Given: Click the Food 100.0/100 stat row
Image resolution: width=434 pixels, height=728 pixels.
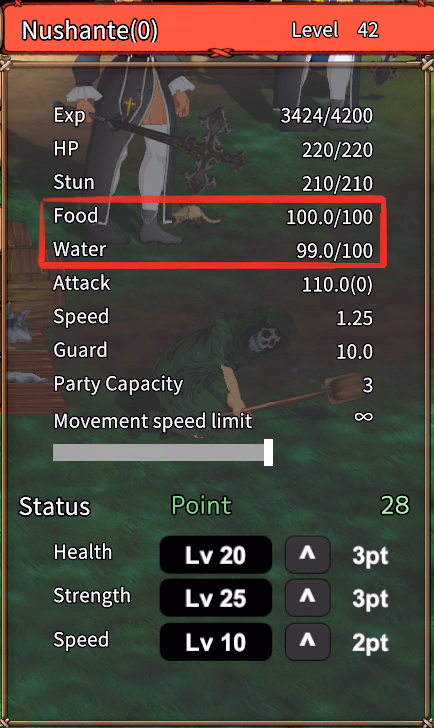Looking at the screenshot, I should click(213, 216).
